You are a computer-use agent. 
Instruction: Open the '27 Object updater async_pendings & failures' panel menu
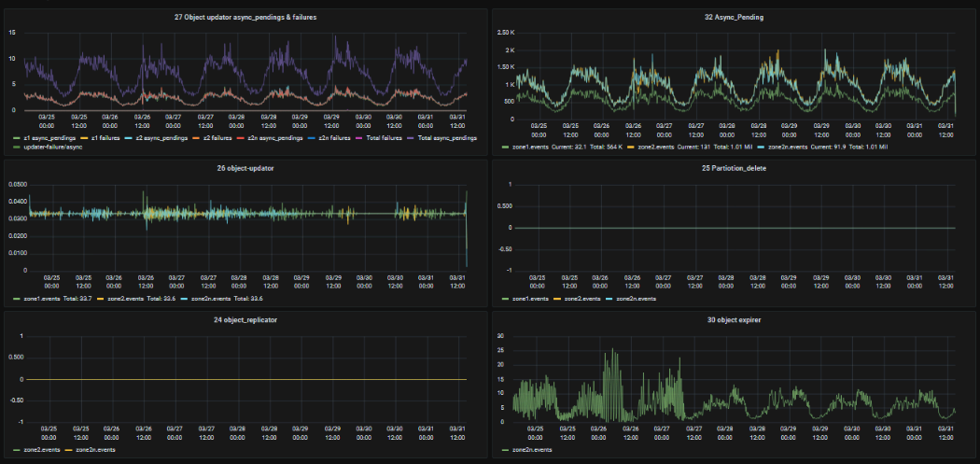(245, 18)
